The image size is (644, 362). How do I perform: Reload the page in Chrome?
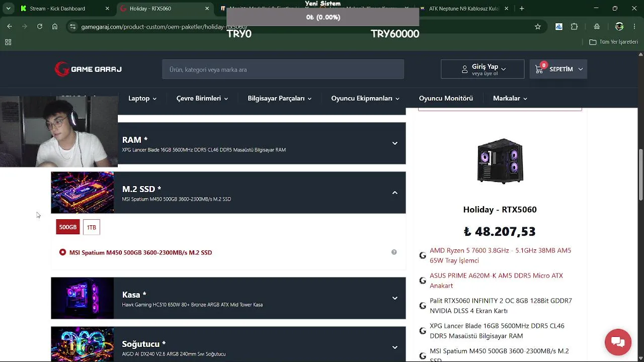[40, 27]
